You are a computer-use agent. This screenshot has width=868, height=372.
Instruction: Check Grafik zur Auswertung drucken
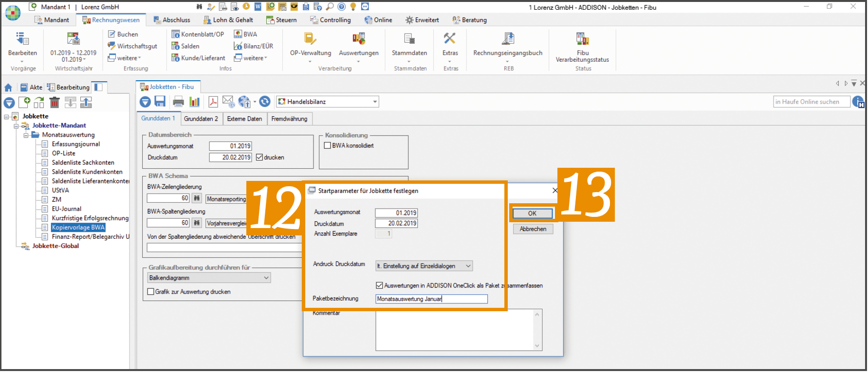pos(151,292)
